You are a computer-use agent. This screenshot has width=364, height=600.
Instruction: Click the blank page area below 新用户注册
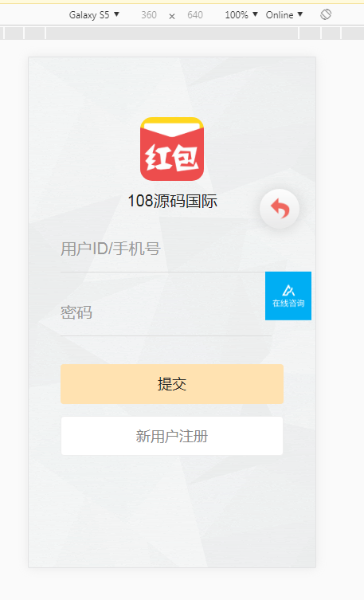pyautogui.click(x=172, y=511)
